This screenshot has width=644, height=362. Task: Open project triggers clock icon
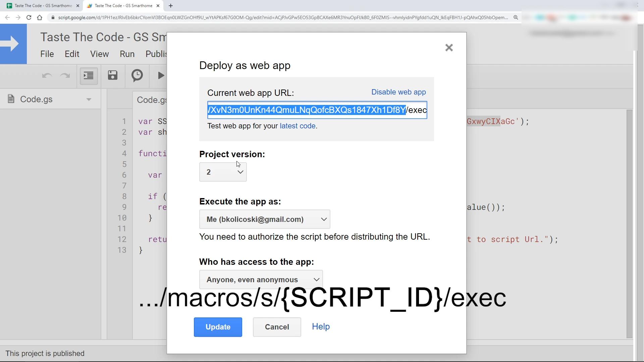tap(137, 75)
